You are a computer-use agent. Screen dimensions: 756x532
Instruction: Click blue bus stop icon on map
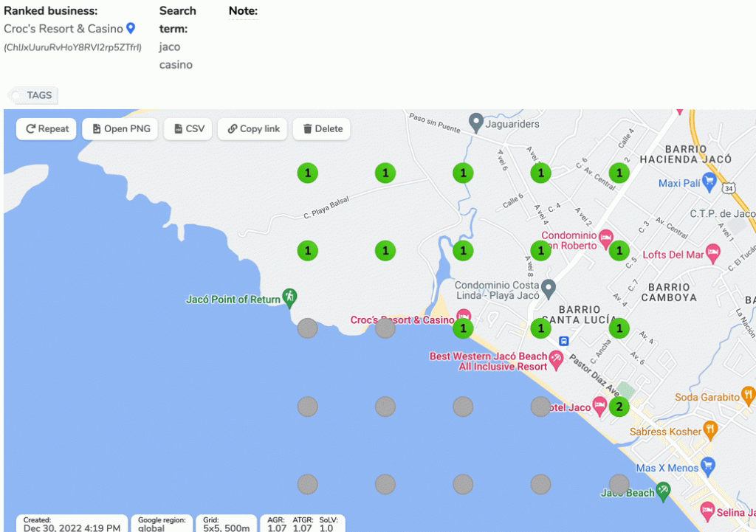click(x=563, y=341)
